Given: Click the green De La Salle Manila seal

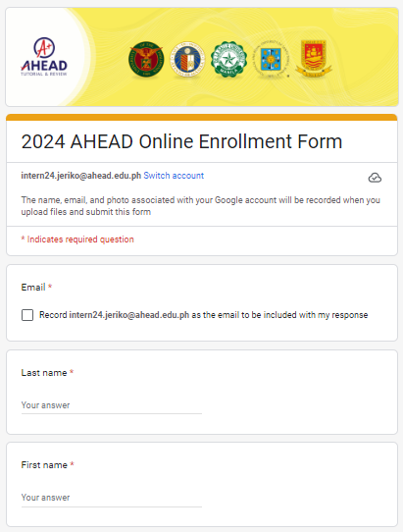Looking at the screenshot, I should click(x=228, y=59).
